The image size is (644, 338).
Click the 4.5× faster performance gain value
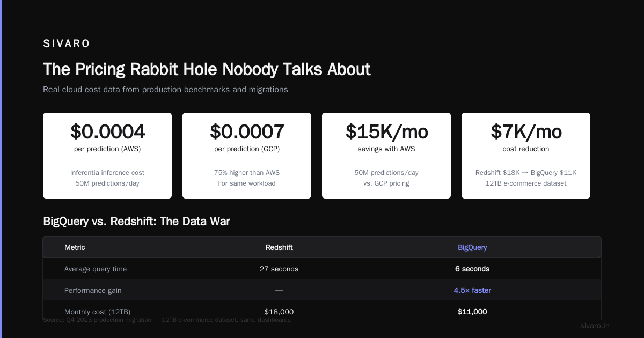pyautogui.click(x=472, y=290)
